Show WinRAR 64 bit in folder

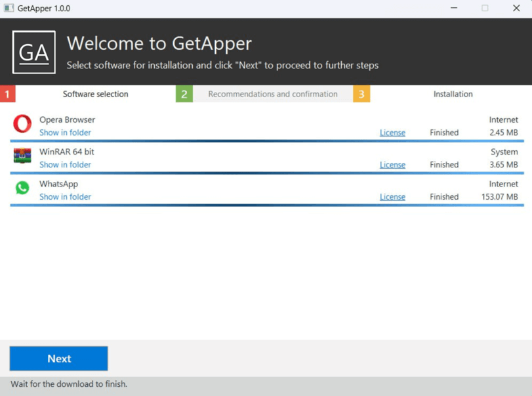tap(65, 165)
